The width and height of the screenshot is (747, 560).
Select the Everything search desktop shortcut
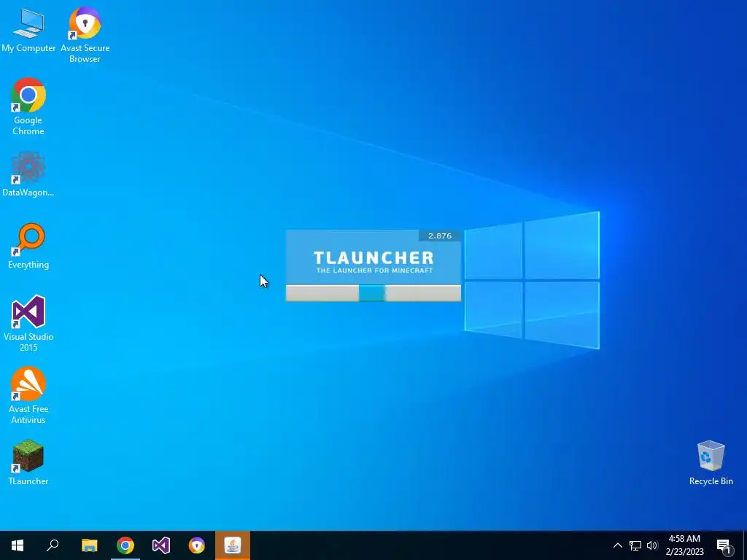tap(28, 246)
